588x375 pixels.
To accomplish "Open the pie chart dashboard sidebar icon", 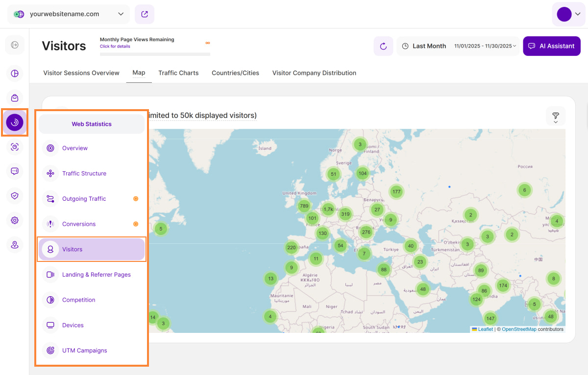I will coord(15,73).
